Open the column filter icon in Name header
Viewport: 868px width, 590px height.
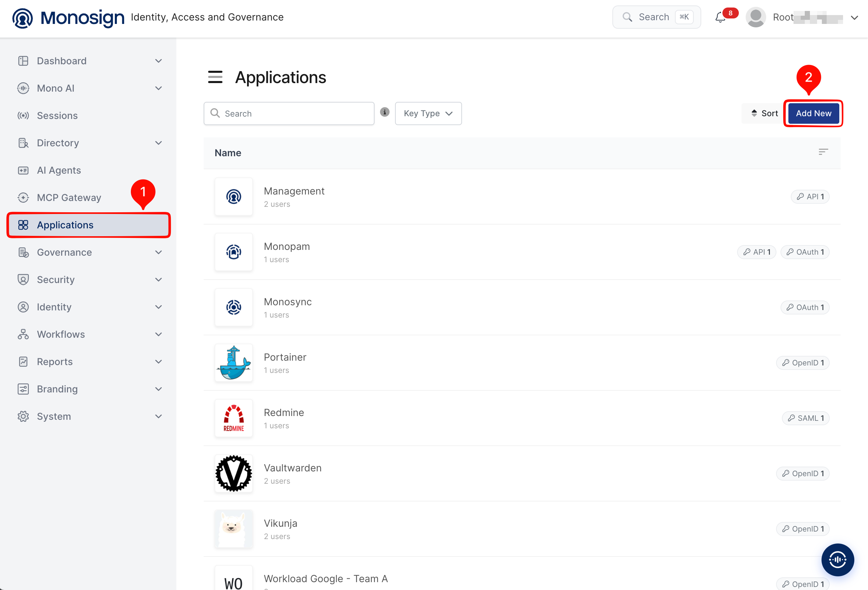pos(823,152)
